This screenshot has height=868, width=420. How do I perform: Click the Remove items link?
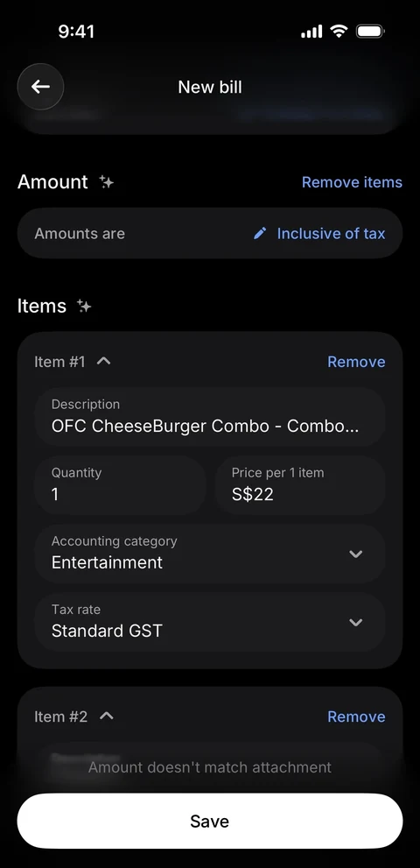[352, 182]
